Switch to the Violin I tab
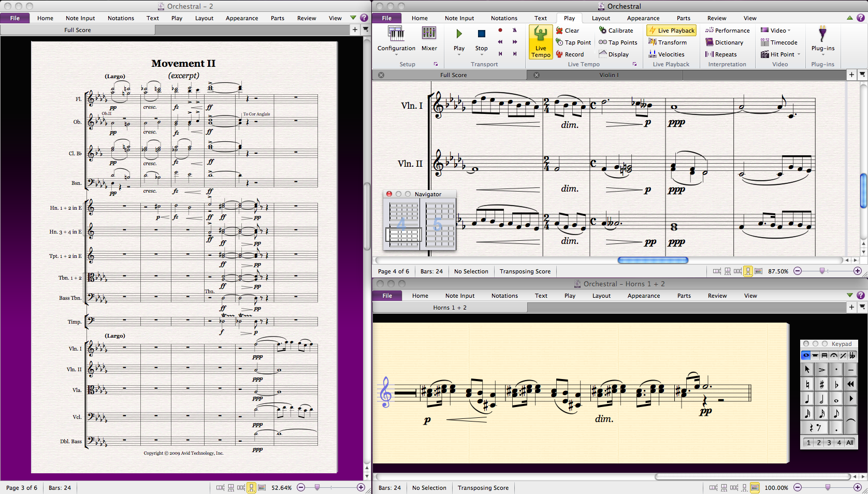The width and height of the screenshot is (868, 494). (x=609, y=75)
